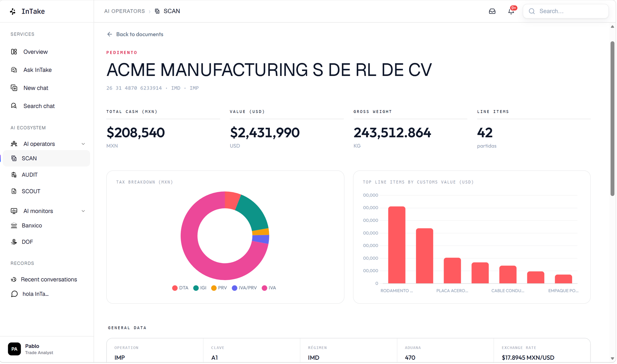Open the inbox tray icon
This screenshot has width=617, height=364.
click(493, 11)
